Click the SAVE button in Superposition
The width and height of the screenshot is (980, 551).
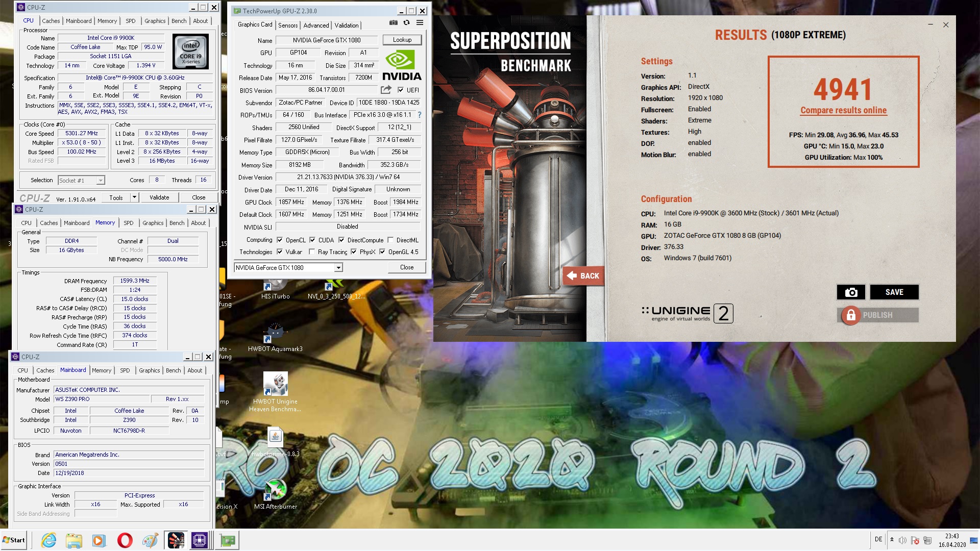point(894,292)
